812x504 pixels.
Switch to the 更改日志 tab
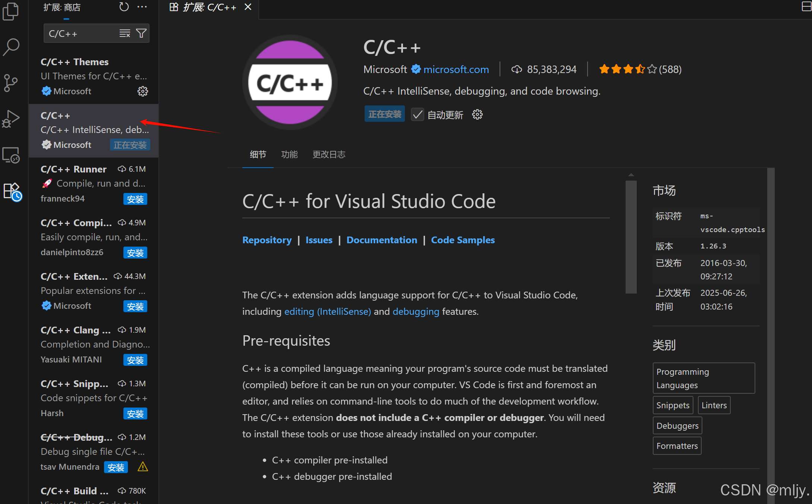[x=329, y=155]
